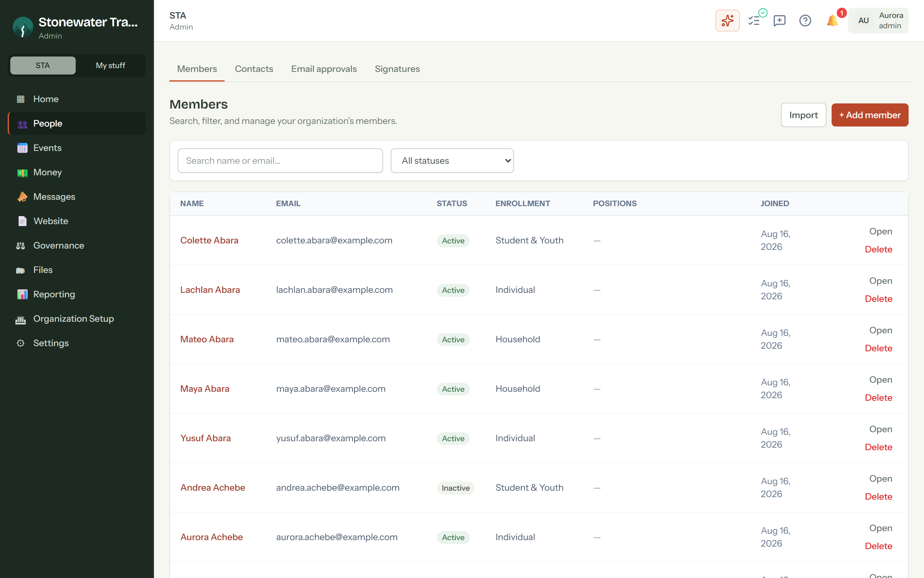Click the Add member button
Image resolution: width=924 pixels, height=578 pixels.
870,115
